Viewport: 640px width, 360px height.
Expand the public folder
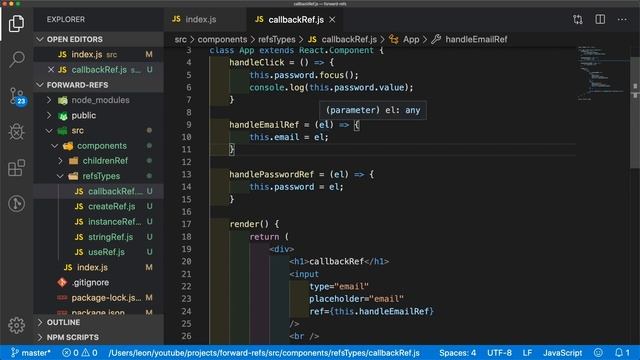coord(98,116)
